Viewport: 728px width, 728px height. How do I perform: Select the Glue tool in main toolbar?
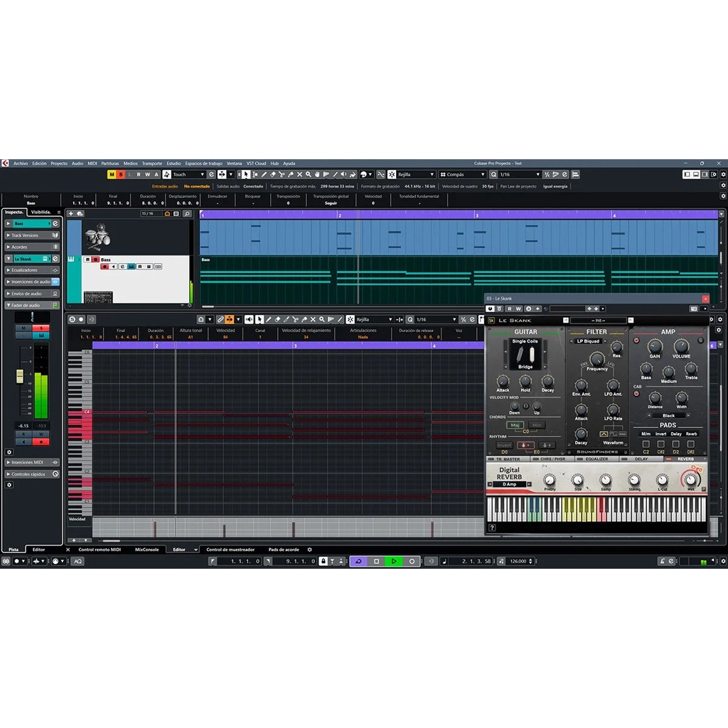point(291,175)
